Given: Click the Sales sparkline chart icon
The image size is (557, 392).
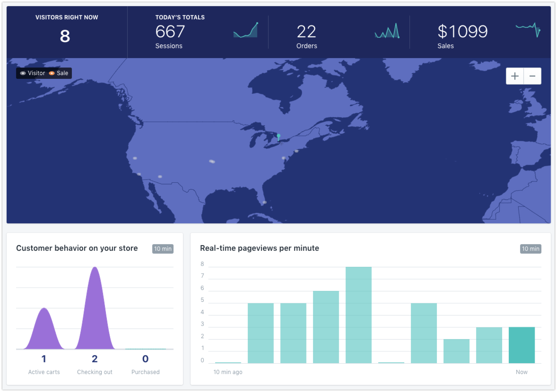Looking at the screenshot, I should [x=528, y=30].
